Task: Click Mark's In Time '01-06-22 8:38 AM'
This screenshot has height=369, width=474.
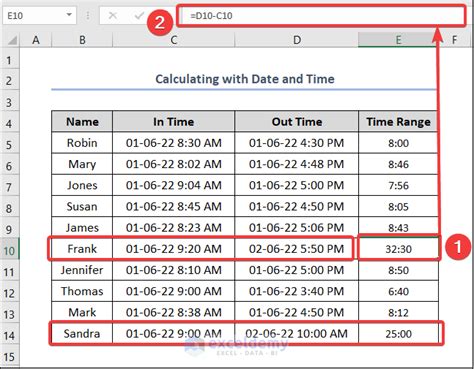Action: [x=173, y=312]
